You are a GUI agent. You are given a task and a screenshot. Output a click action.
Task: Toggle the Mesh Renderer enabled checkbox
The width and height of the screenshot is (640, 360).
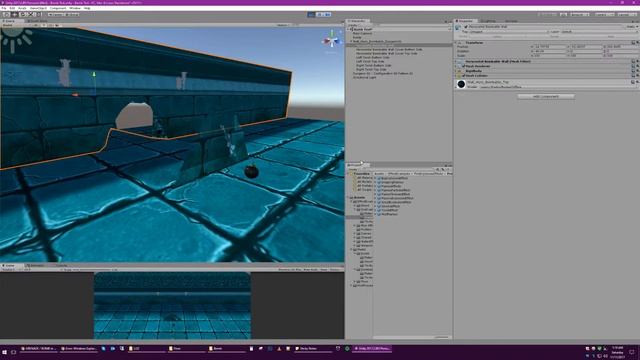tap(463, 66)
